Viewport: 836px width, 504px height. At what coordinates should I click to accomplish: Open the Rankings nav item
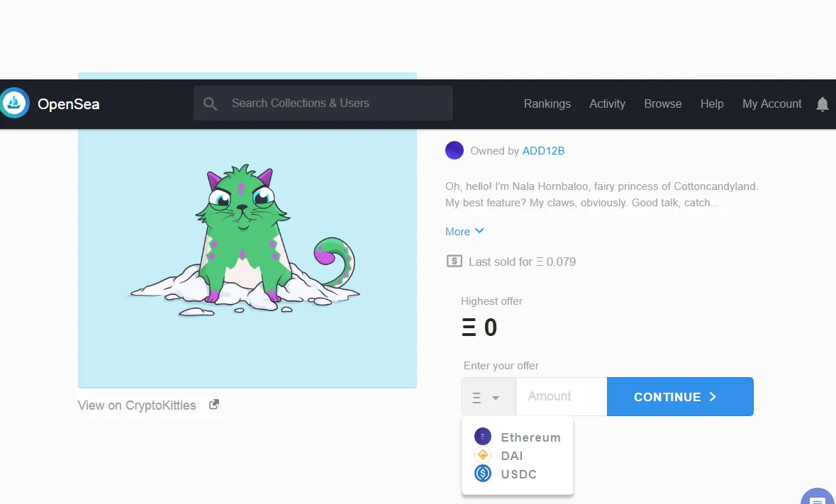click(x=547, y=104)
